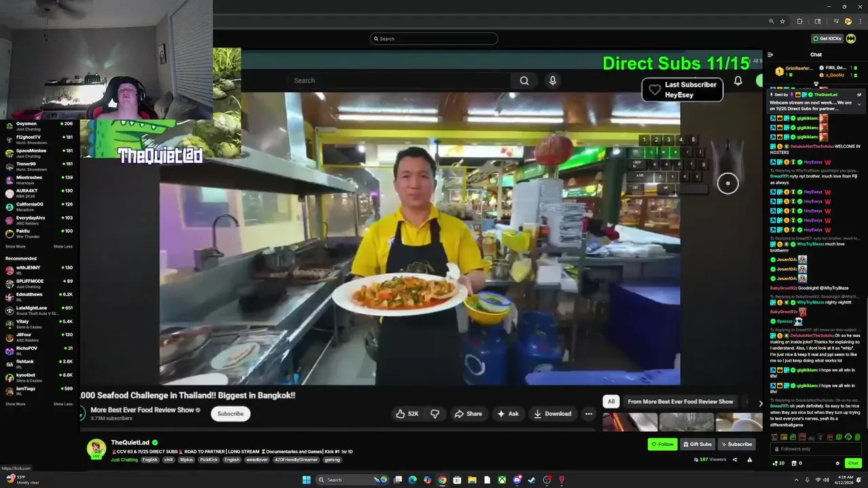Click Show Less under Recommended channels
The image size is (868, 488).
63,404
